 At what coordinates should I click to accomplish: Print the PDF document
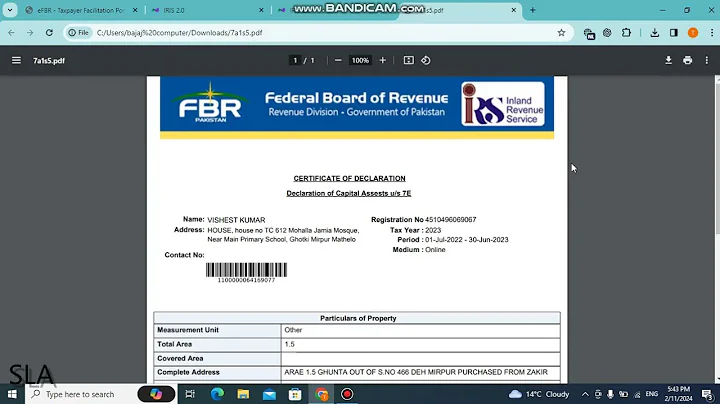(687, 60)
